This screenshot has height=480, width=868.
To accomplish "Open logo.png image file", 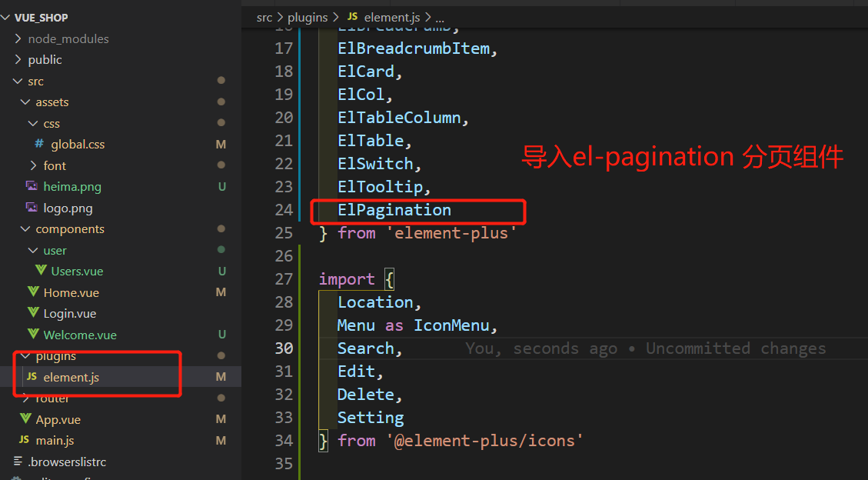I will pyautogui.click(x=68, y=208).
